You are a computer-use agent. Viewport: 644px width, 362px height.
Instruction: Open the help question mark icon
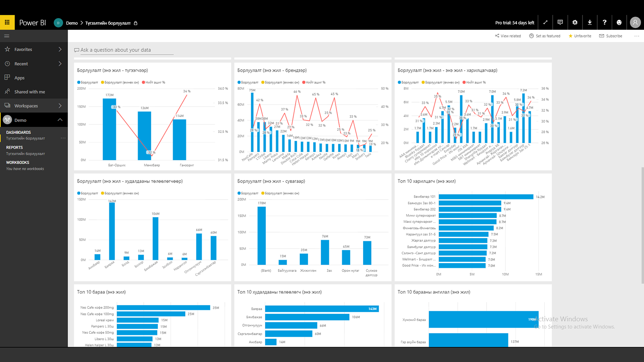604,23
